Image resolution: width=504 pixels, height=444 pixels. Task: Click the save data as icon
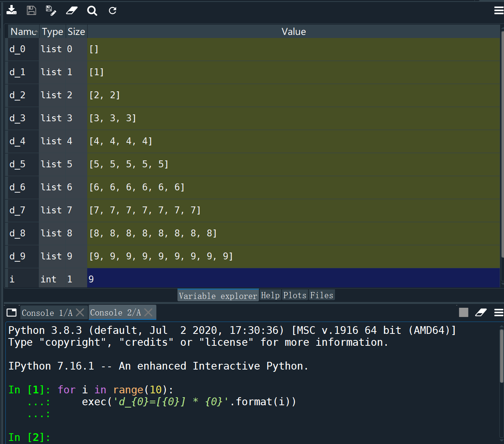(x=51, y=10)
